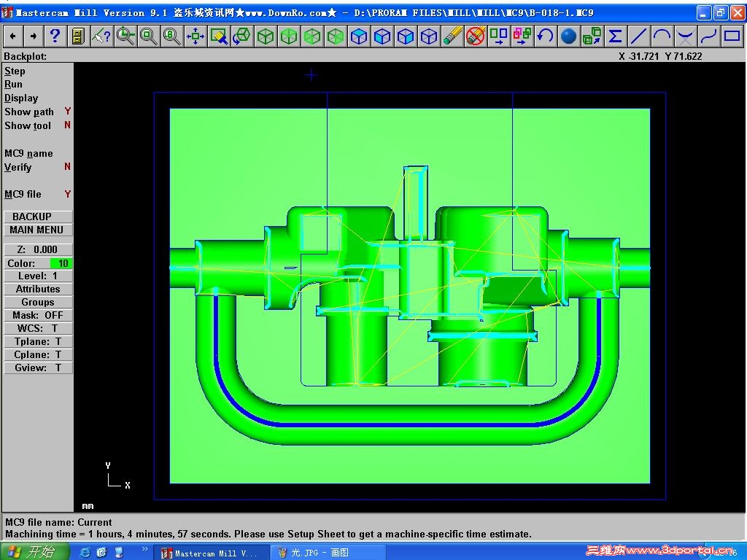747x560 pixels.
Task: Select the Analyze tool with cursor and question mark
Action: [101, 36]
